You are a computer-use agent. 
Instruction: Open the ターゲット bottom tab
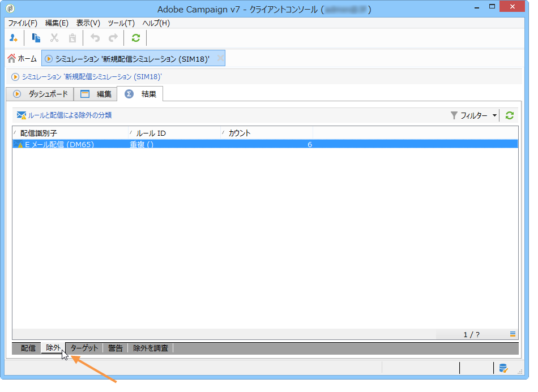pos(84,348)
